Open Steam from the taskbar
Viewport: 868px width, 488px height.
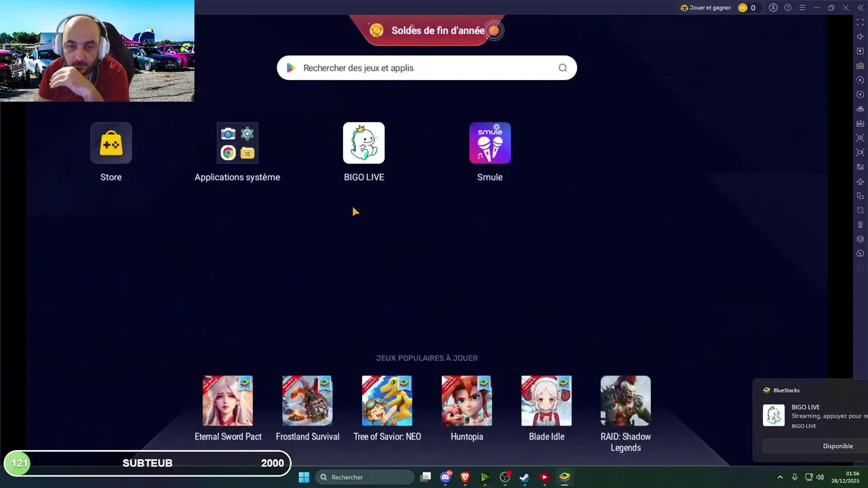click(524, 477)
